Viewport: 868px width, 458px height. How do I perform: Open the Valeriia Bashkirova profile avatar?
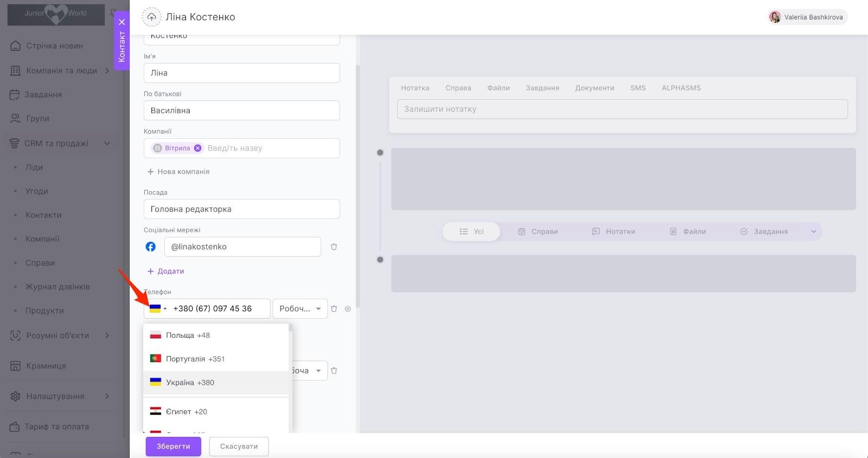(775, 17)
